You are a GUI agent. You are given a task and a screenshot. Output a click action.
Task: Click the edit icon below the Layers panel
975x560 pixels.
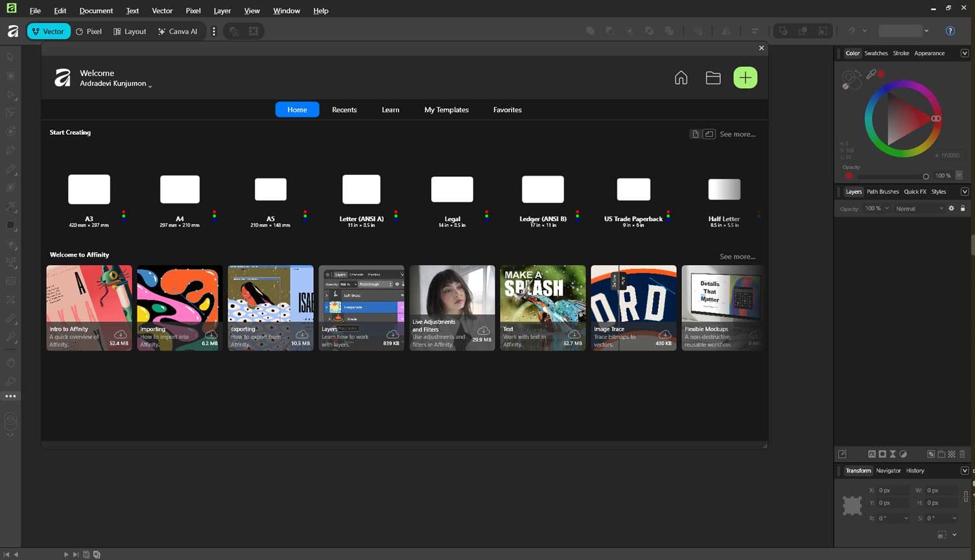[x=842, y=454]
